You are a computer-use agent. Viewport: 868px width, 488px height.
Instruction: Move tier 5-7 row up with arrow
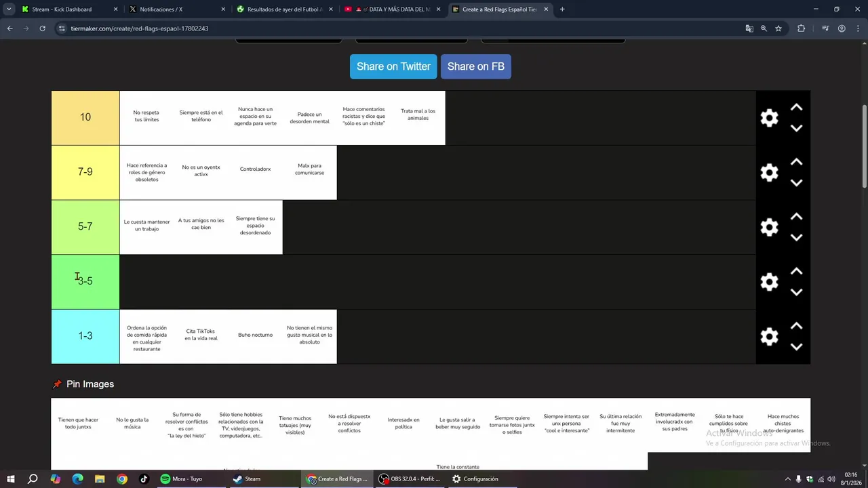(x=796, y=217)
